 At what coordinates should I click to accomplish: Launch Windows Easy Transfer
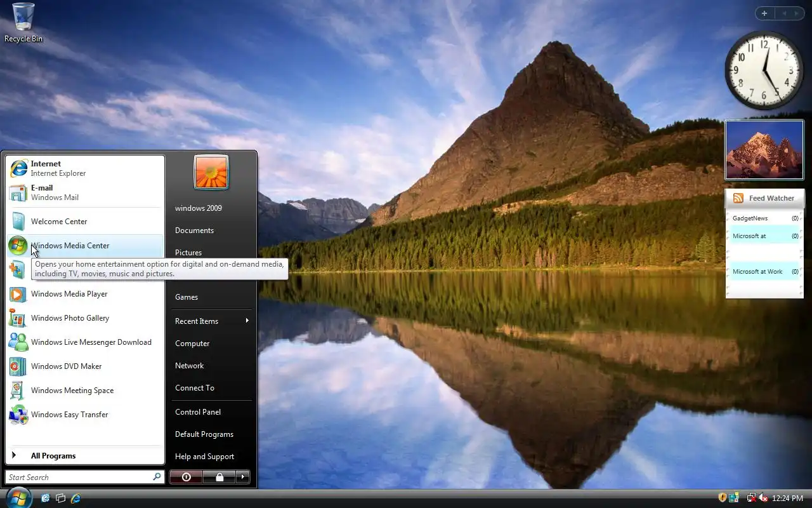pos(85,415)
